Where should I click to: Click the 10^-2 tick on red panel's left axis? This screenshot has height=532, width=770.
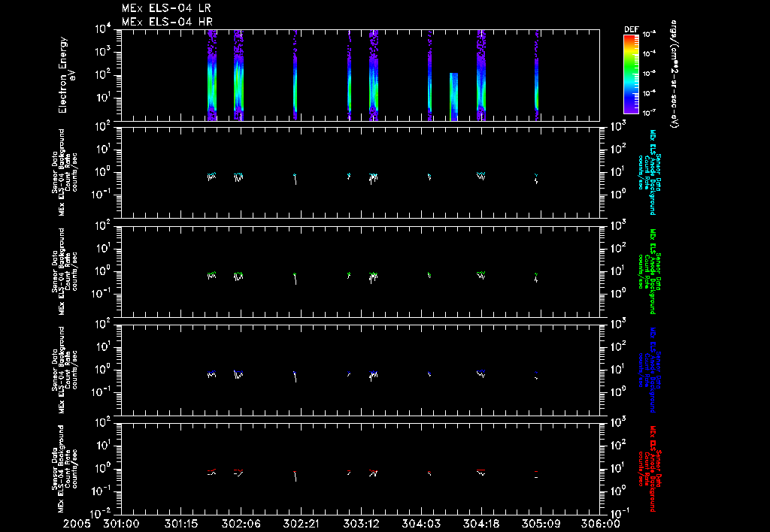(x=102, y=513)
